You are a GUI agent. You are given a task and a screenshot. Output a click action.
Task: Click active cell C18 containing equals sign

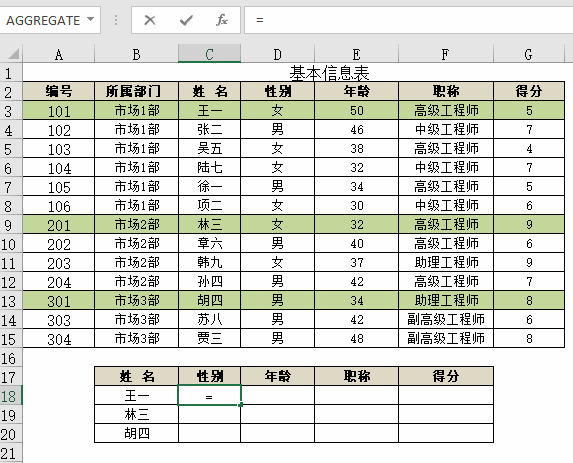pos(209,395)
